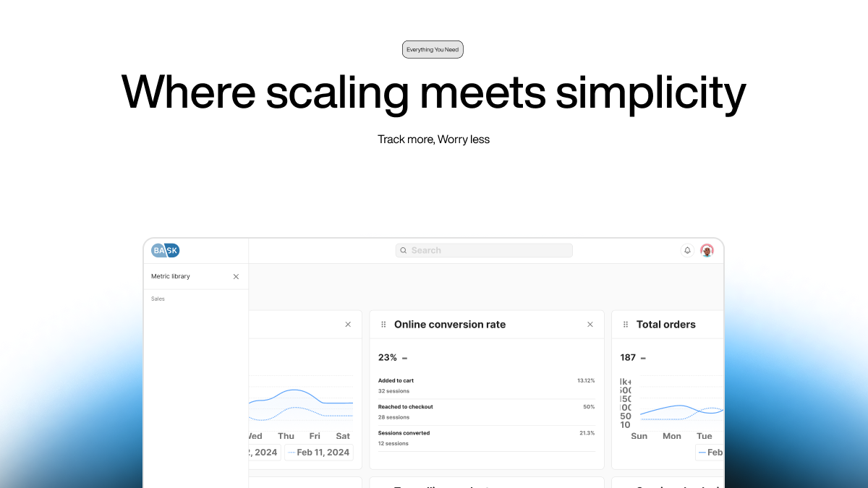Click the search magnifier icon
The width and height of the screenshot is (868, 488).
(404, 250)
